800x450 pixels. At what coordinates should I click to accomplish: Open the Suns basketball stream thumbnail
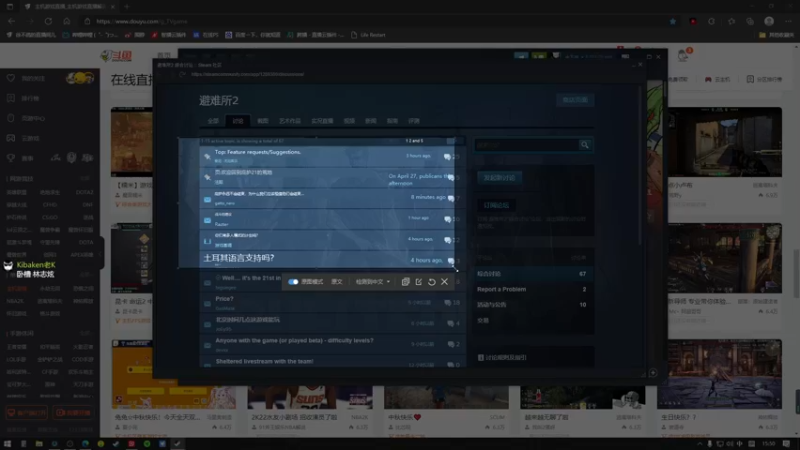[x=310, y=397]
